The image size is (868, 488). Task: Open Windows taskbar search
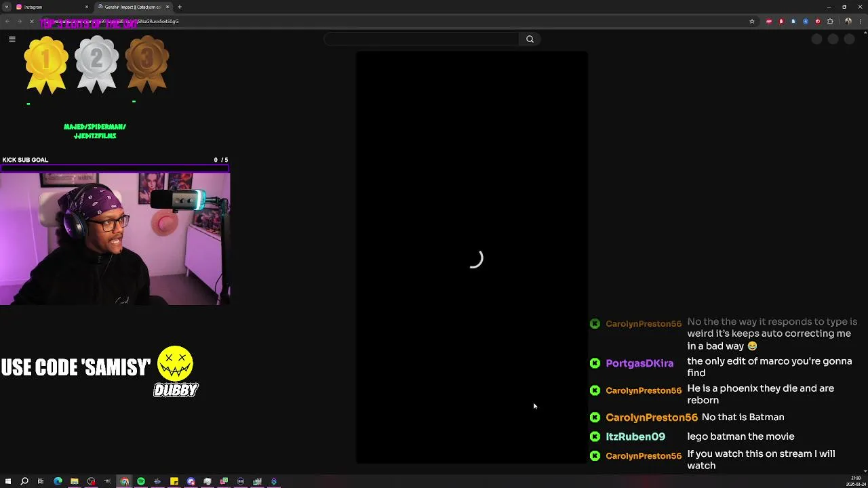click(24, 481)
